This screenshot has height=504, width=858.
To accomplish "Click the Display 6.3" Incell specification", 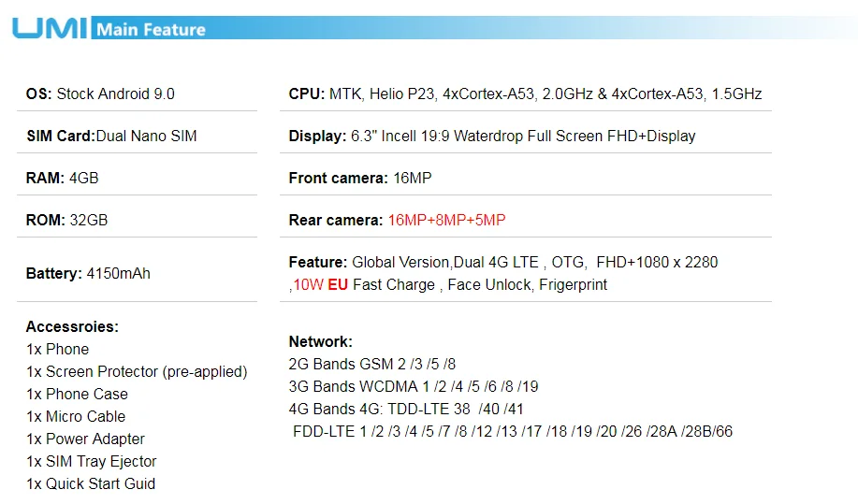I will pyautogui.click(x=492, y=137).
